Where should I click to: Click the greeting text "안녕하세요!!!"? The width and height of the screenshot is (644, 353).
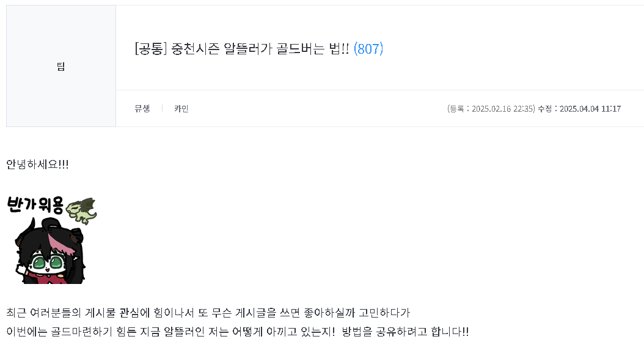tap(37, 165)
